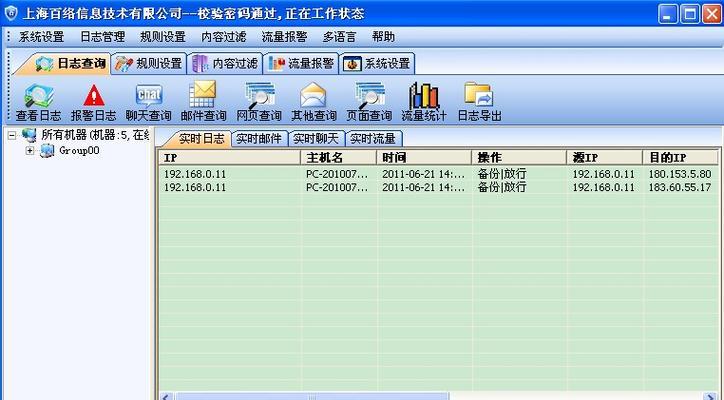Collapse the 所有机器 tree node

[x=12, y=135]
